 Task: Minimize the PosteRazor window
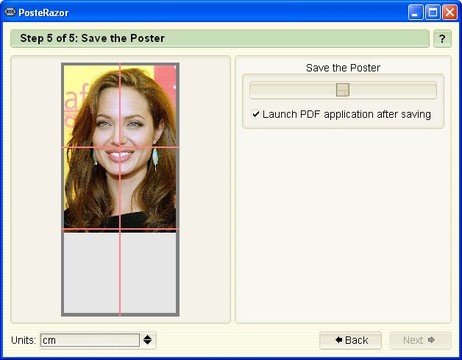coord(415,13)
